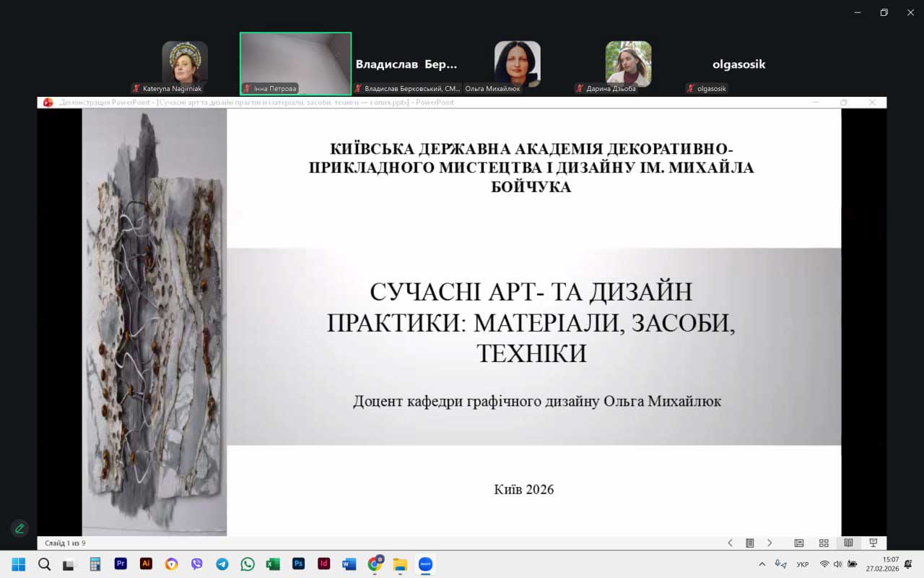This screenshot has width=924, height=578.
Task: Select Дарина Дзьоба participant tile
Action: tap(628, 64)
